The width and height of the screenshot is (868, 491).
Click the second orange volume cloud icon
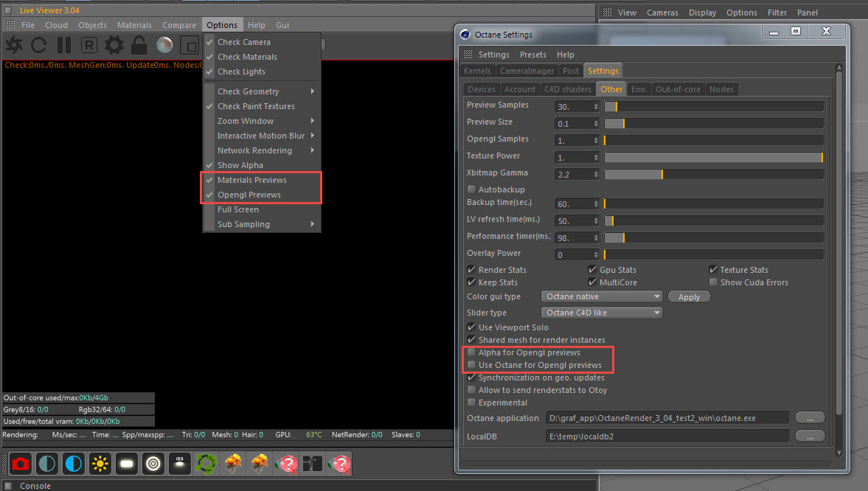(259, 463)
